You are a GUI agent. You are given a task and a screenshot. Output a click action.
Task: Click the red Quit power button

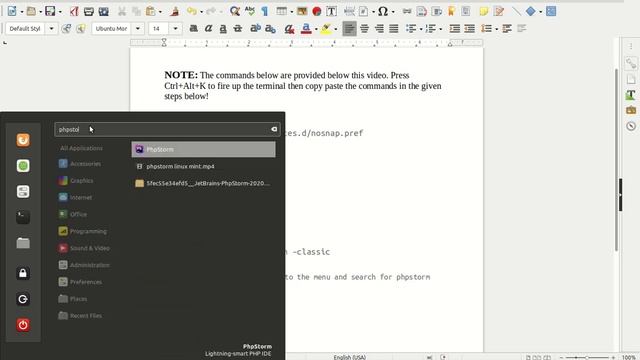click(23, 325)
